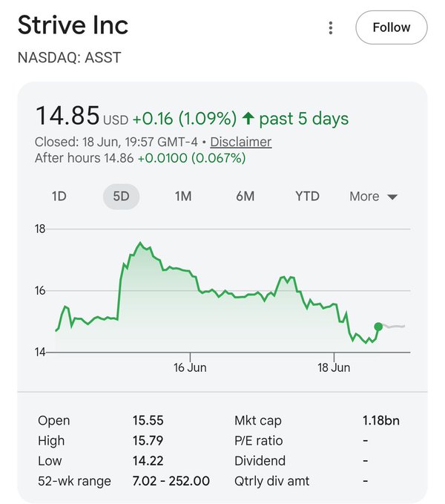Expand the More time ranges dropdown
445x504 pixels.
click(x=373, y=197)
